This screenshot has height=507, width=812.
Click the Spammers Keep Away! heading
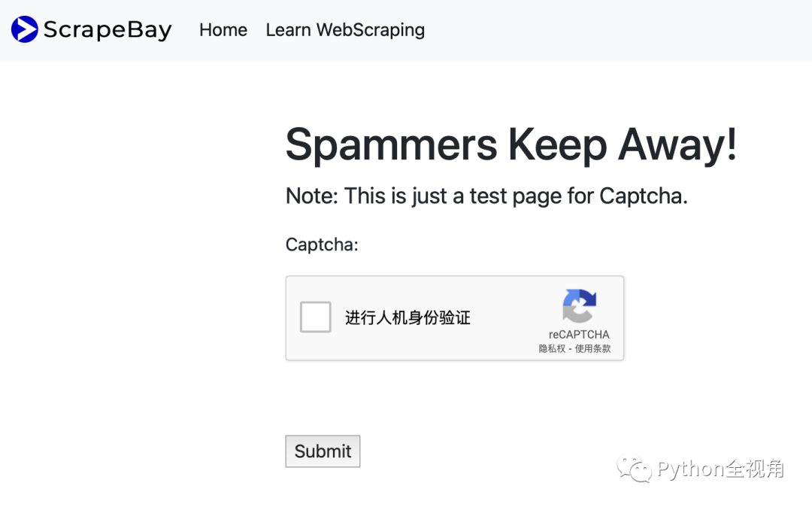[511, 145]
